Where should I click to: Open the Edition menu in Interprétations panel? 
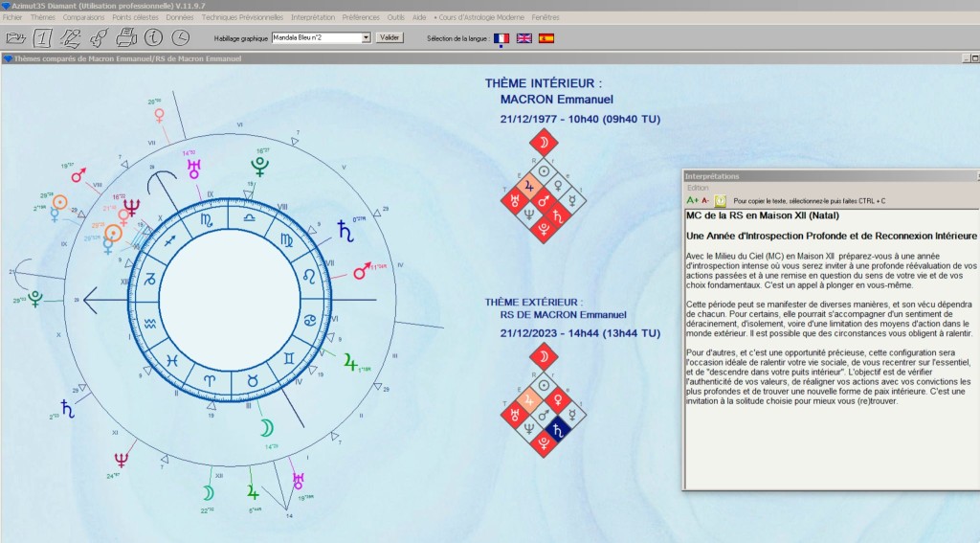tap(698, 188)
